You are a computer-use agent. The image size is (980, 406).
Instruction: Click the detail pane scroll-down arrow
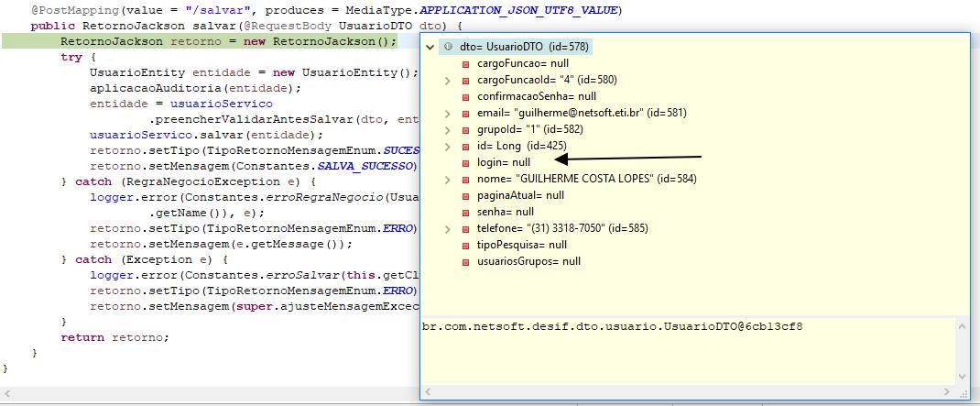pyautogui.click(x=963, y=377)
